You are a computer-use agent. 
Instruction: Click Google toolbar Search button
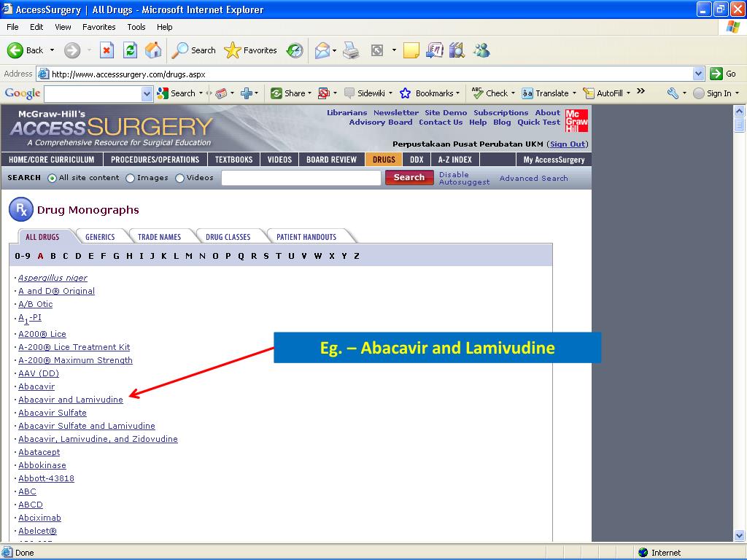click(x=177, y=93)
